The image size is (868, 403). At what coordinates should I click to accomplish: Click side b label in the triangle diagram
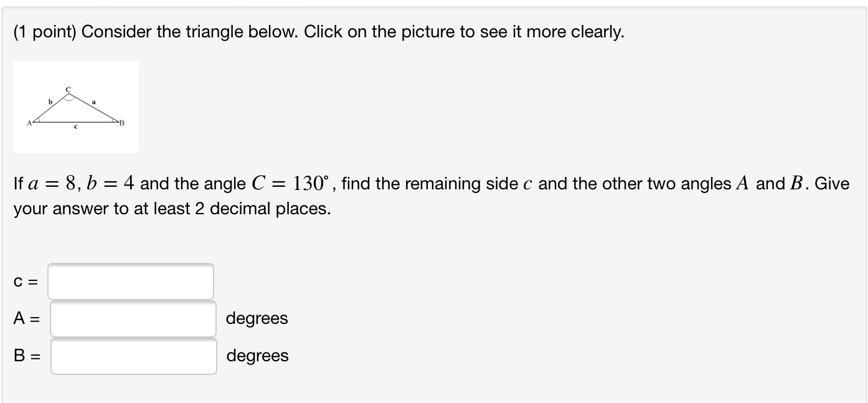click(50, 102)
